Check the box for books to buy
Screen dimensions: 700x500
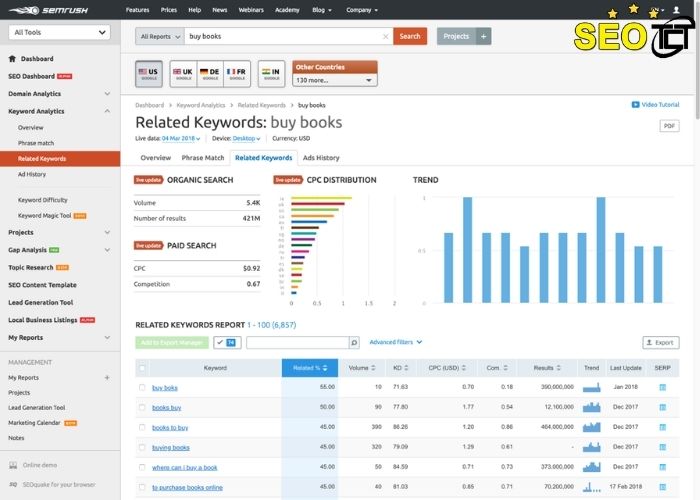(x=142, y=427)
